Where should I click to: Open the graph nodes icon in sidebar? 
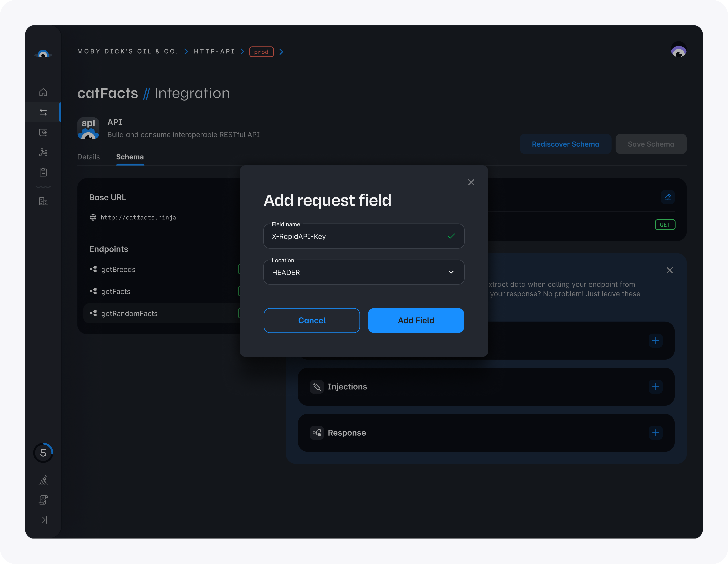click(43, 152)
